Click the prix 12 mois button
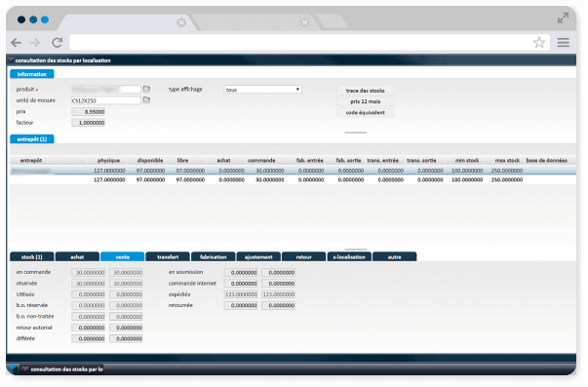The image size is (588, 387). click(x=365, y=101)
